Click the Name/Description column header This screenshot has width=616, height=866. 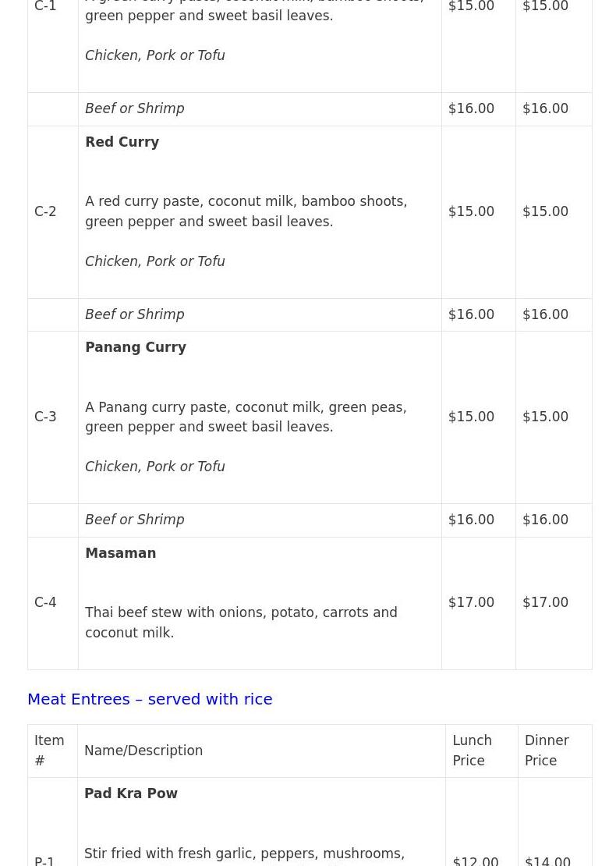coord(143,751)
